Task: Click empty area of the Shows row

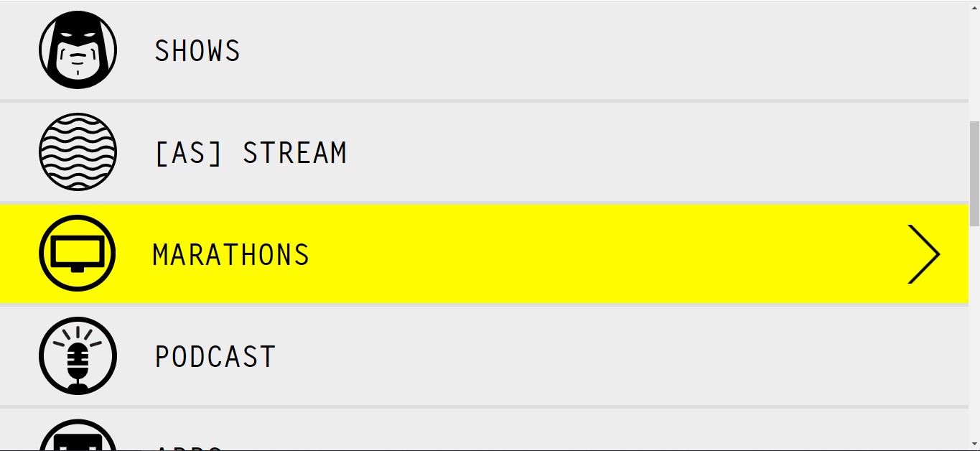Action: pos(574,50)
